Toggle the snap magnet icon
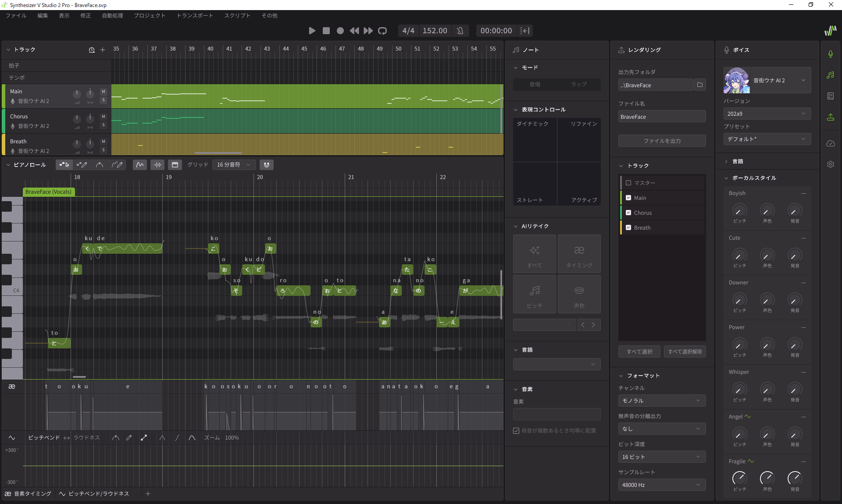This screenshot has height=504, width=842. [266, 165]
